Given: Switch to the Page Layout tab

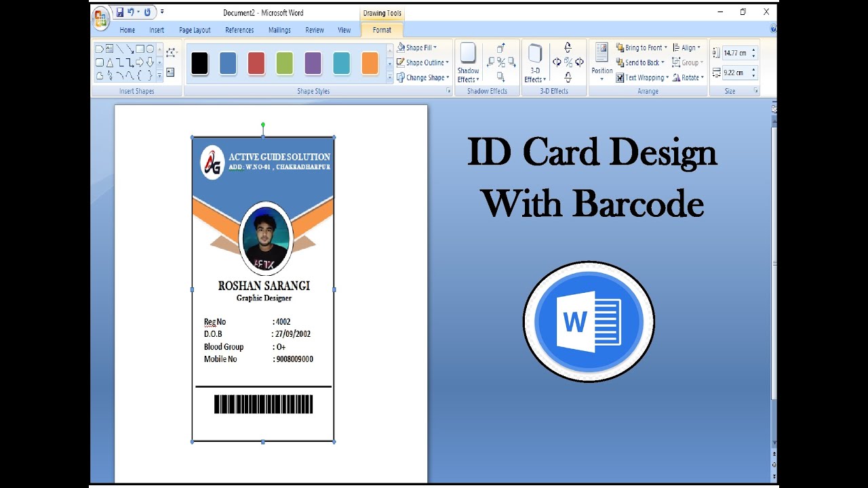Looking at the screenshot, I should [x=195, y=30].
